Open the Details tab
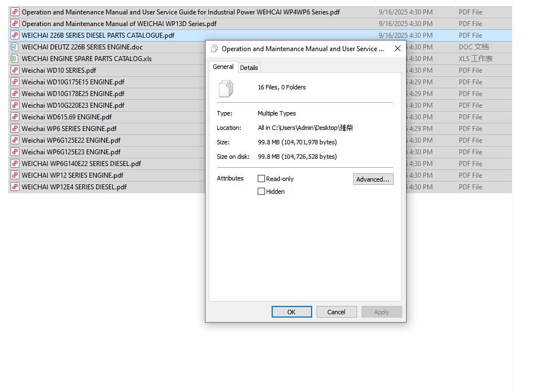The image size is (541, 392). point(249,68)
